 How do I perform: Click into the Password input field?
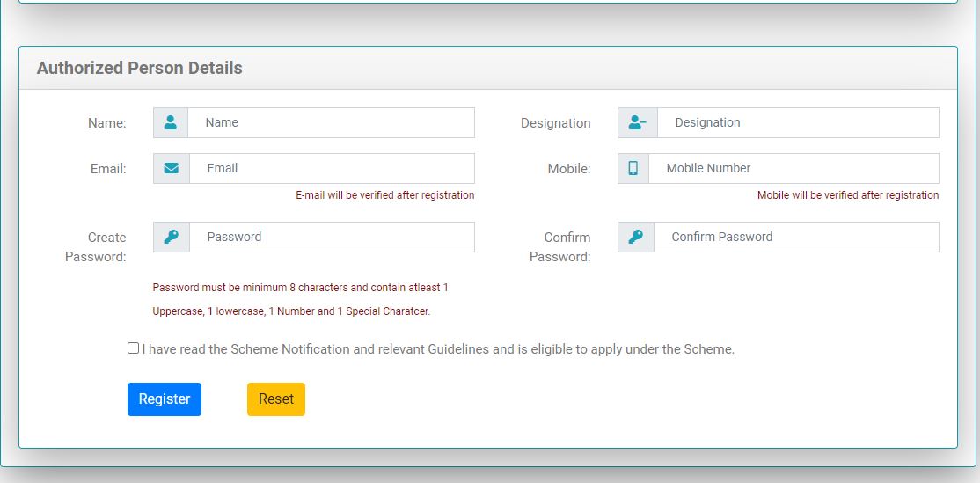[x=332, y=237]
